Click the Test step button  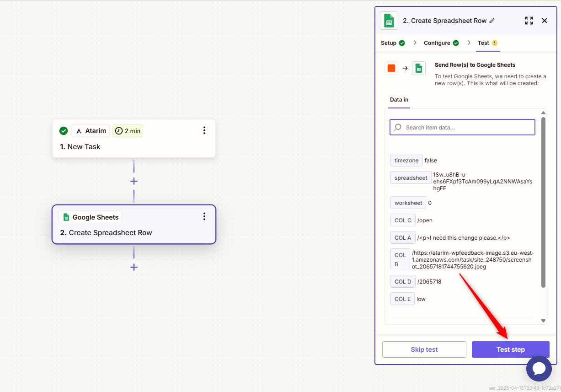coord(510,349)
